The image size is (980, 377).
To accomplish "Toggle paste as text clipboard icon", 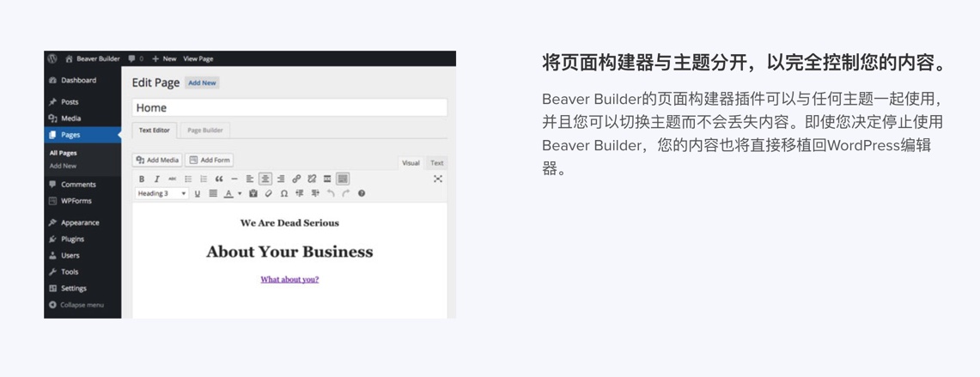I will click(253, 194).
